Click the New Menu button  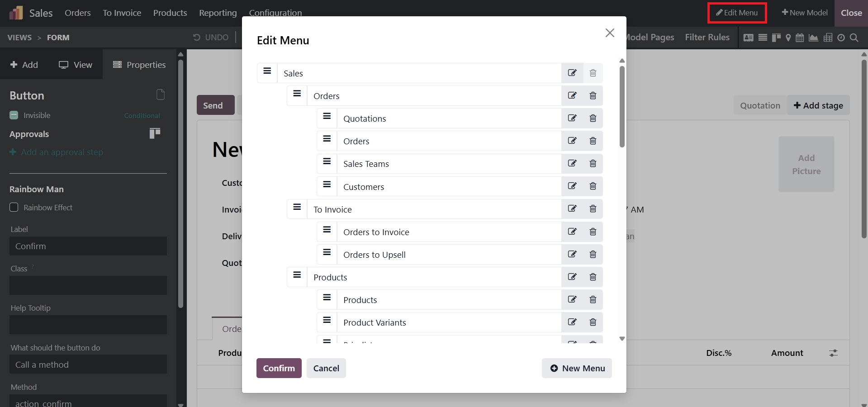(x=577, y=368)
